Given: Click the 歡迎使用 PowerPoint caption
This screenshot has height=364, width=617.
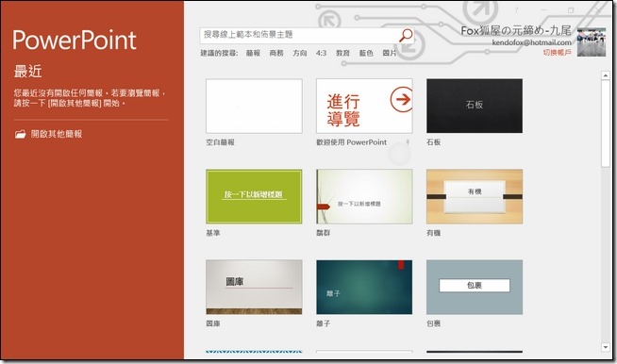Looking at the screenshot, I should (352, 142).
